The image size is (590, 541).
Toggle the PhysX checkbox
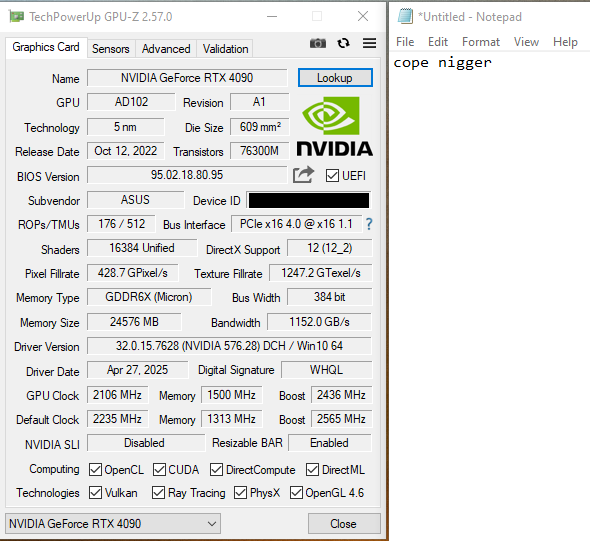pos(240,492)
